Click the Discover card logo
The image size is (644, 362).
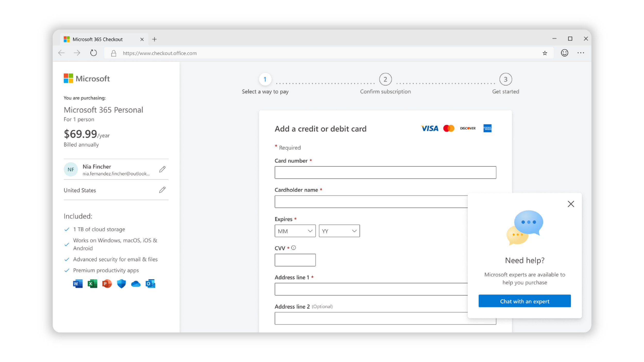click(468, 128)
